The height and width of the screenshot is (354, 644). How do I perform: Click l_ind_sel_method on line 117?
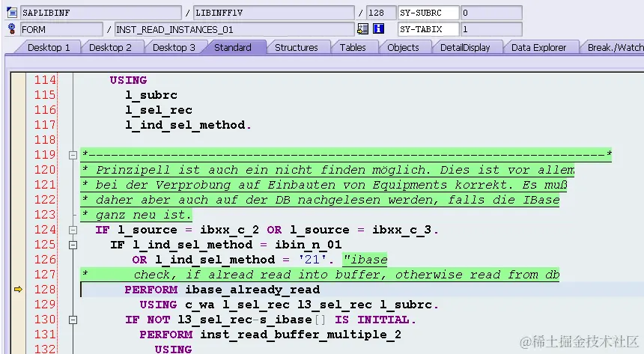pyautogui.click(x=185, y=125)
